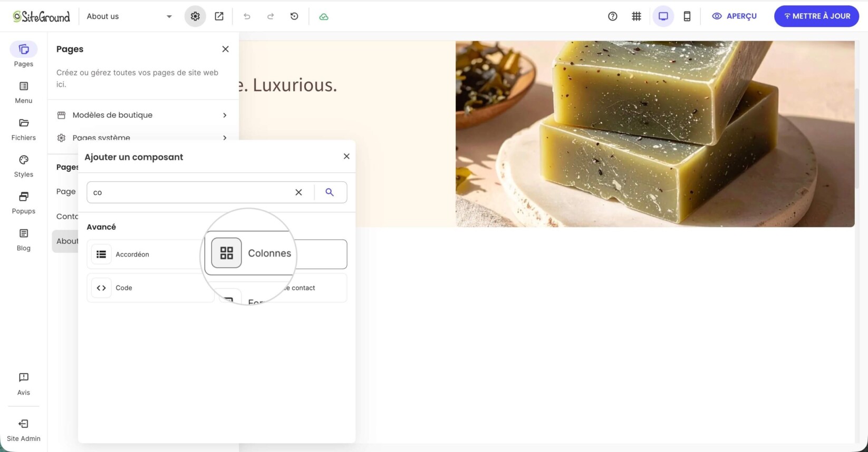Select the soap hero image

[655, 134]
